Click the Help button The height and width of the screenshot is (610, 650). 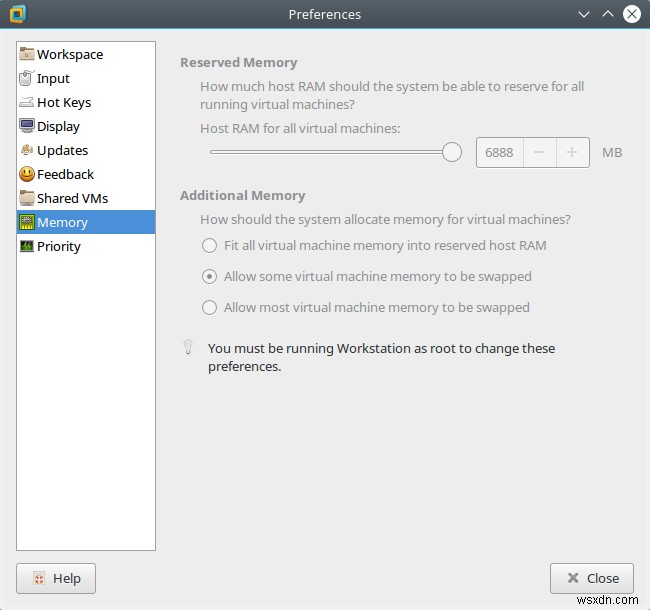point(56,578)
